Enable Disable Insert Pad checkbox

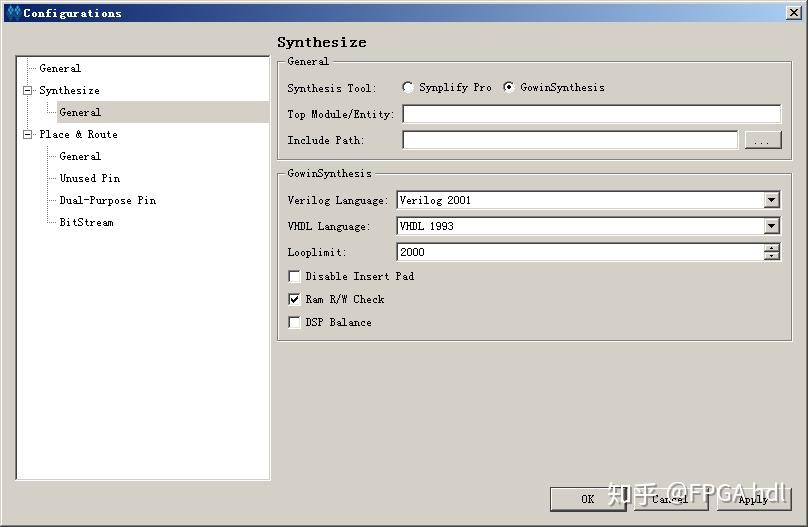point(294,277)
